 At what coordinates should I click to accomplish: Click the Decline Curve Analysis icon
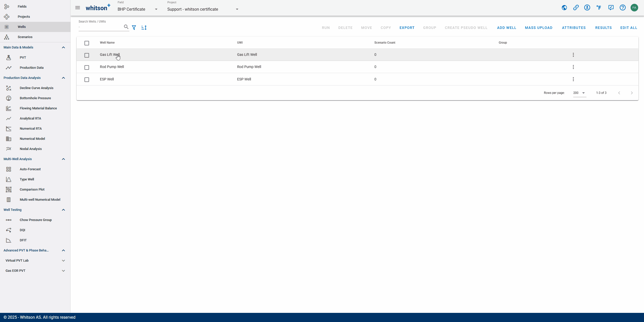9,88
